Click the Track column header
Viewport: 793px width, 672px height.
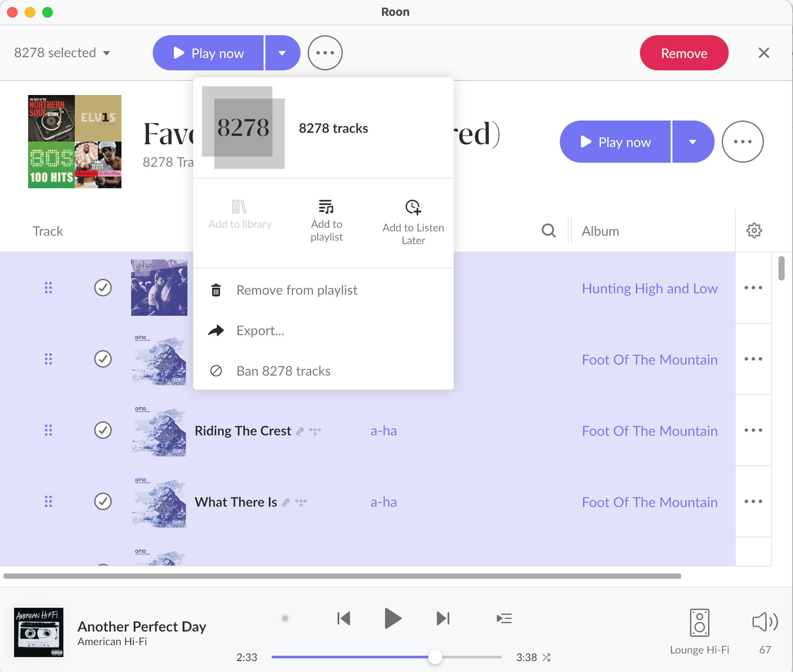[x=48, y=231]
